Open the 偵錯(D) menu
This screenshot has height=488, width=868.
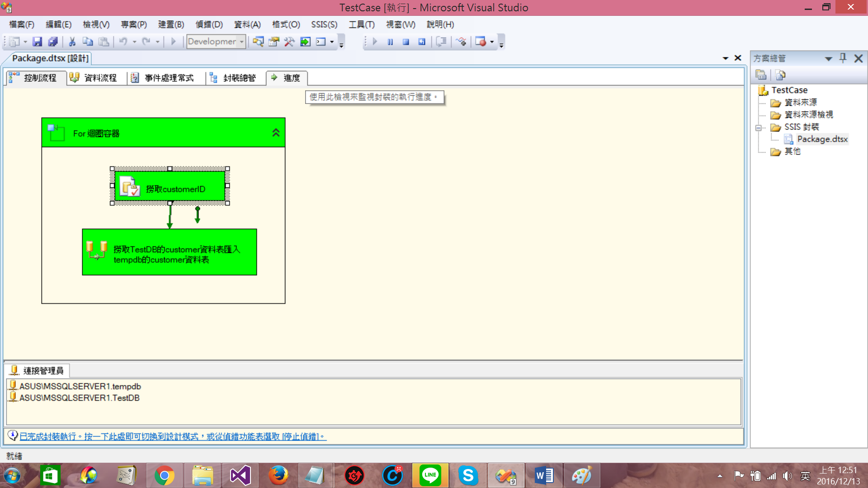click(x=209, y=24)
